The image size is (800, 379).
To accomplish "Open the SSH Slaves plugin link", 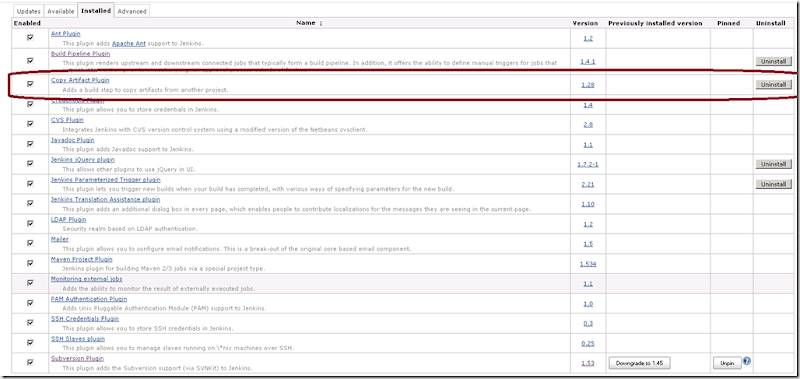I will (x=78, y=339).
